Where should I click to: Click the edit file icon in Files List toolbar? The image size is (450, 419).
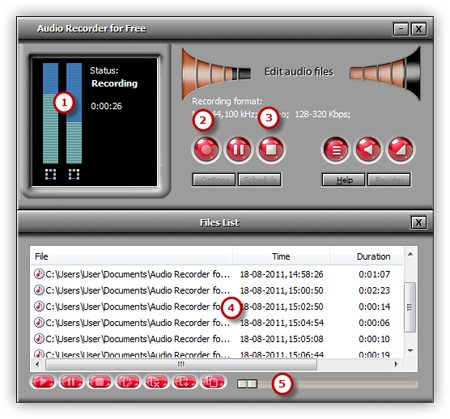tap(128, 382)
